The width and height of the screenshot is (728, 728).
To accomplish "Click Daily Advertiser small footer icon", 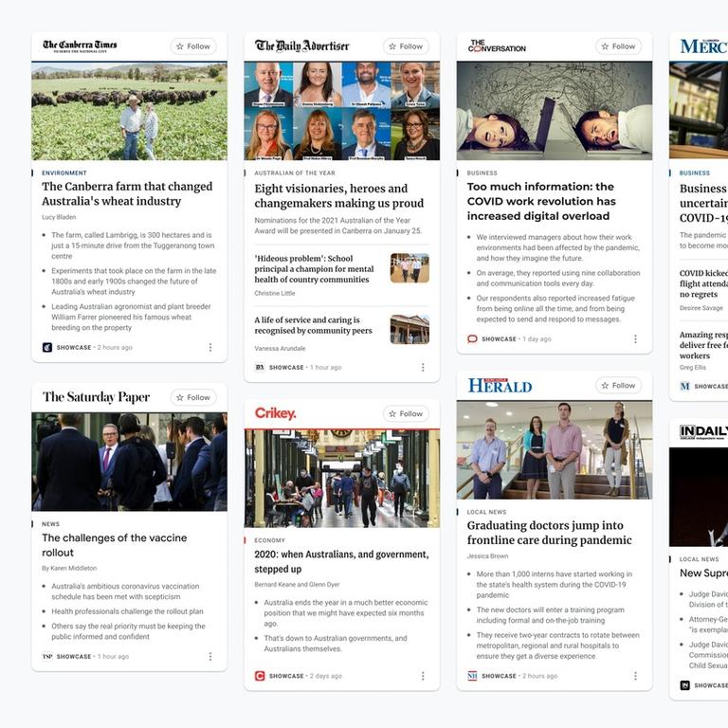I will click(x=260, y=367).
